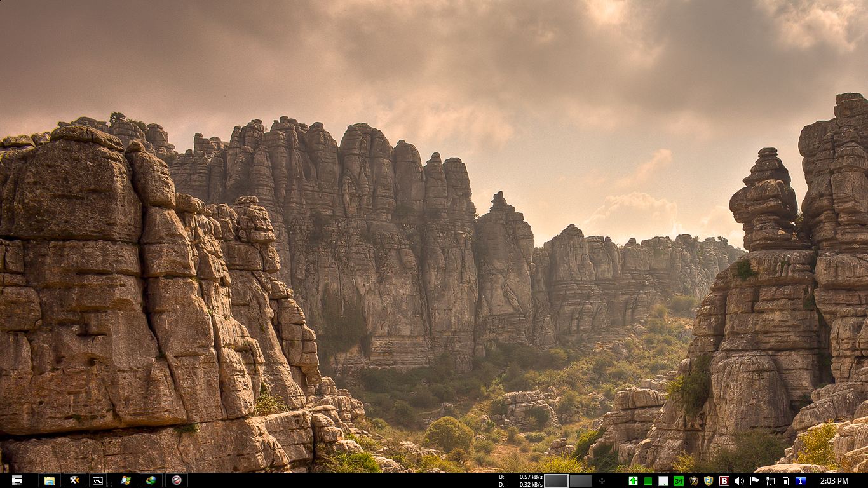Click the green 34 temperature tray icon
The width and height of the screenshot is (868, 488).
[x=679, y=481]
